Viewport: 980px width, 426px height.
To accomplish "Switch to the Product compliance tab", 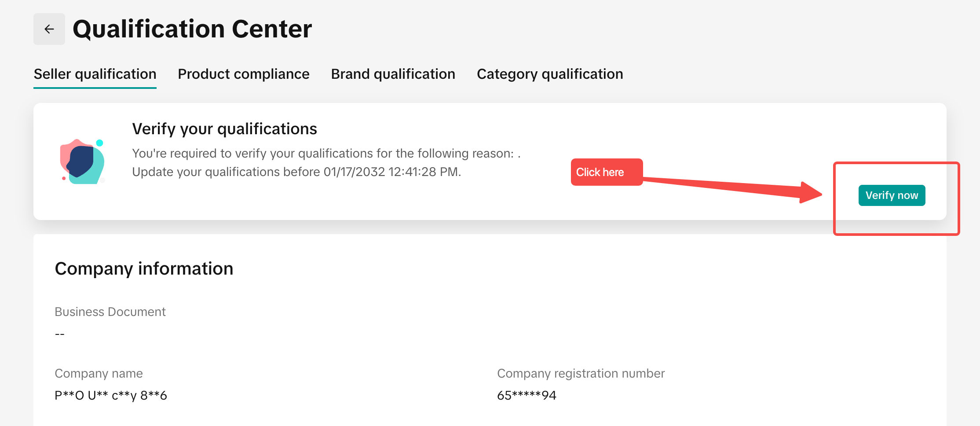I will pyautogui.click(x=244, y=74).
